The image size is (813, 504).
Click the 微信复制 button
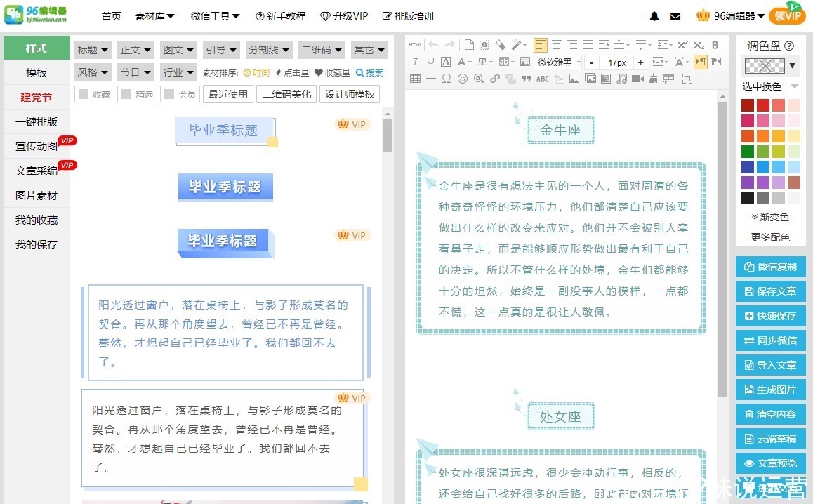coord(770,267)
